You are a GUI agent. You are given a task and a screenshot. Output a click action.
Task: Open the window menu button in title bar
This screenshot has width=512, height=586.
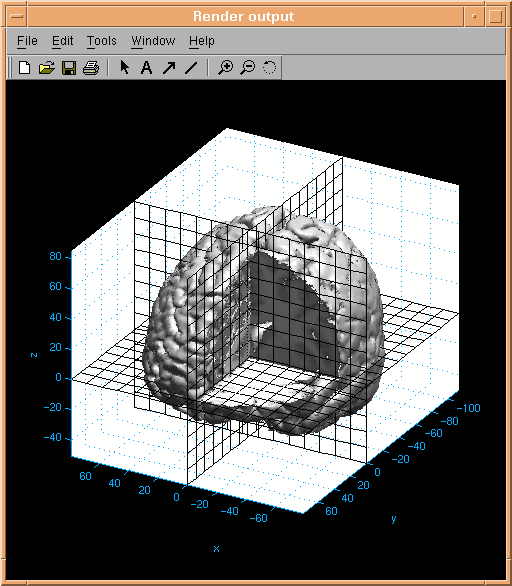17,16
